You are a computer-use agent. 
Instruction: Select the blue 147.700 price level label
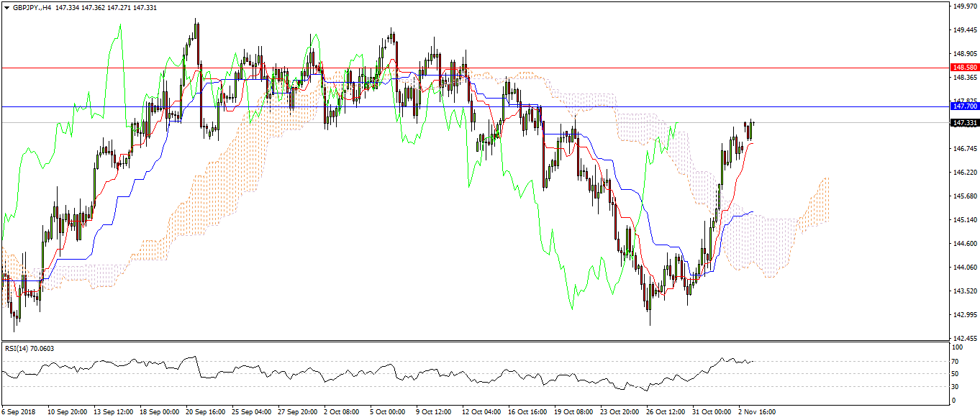(965, 106)
